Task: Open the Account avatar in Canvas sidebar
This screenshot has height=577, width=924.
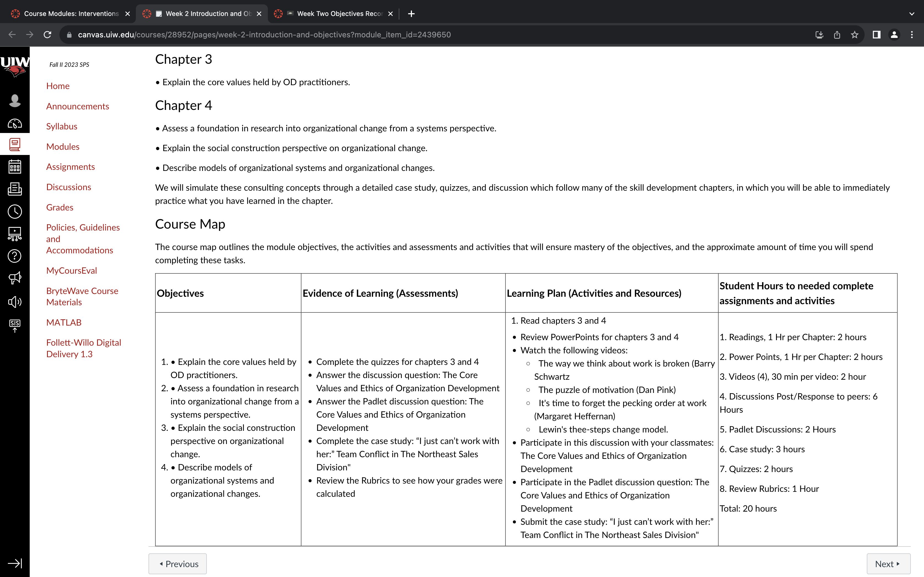Action: point(15,101)
